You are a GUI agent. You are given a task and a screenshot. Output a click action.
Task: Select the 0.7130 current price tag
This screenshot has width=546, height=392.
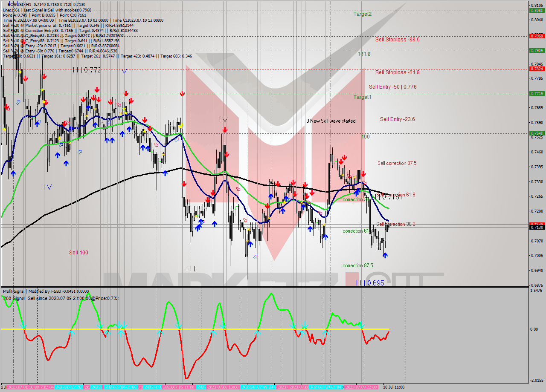536,228
